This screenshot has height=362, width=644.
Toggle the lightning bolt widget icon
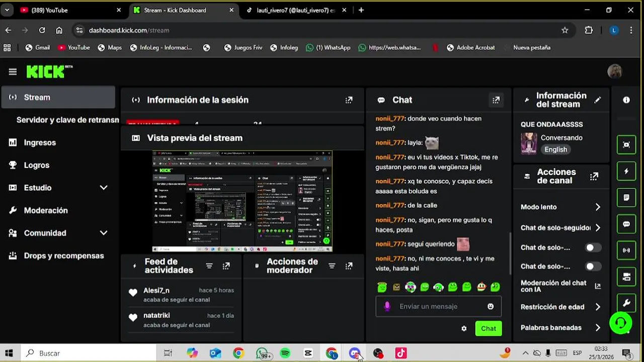tap(626, 171)
